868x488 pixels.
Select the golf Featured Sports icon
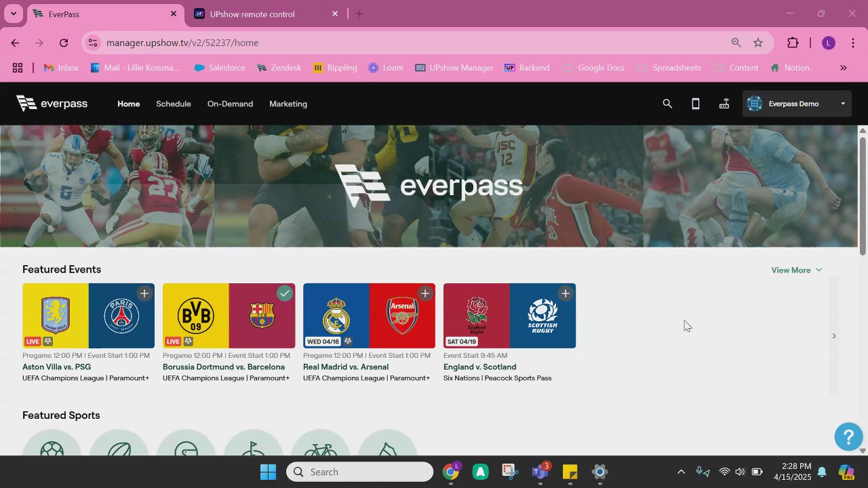[253, 443]
